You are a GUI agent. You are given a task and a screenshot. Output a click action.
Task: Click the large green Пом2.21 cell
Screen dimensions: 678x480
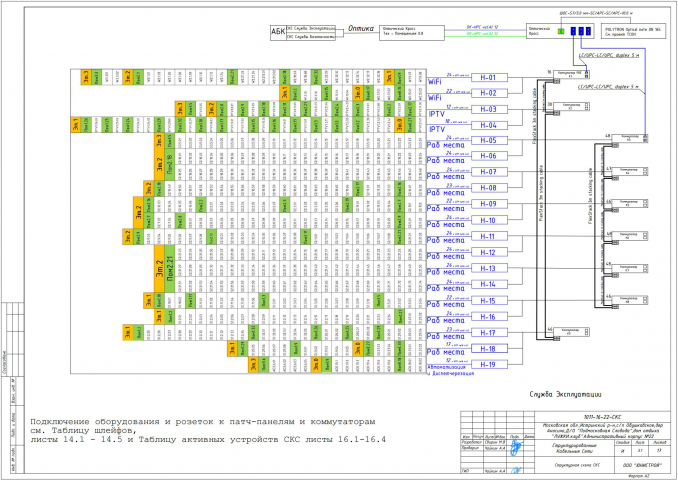(170, 269)
